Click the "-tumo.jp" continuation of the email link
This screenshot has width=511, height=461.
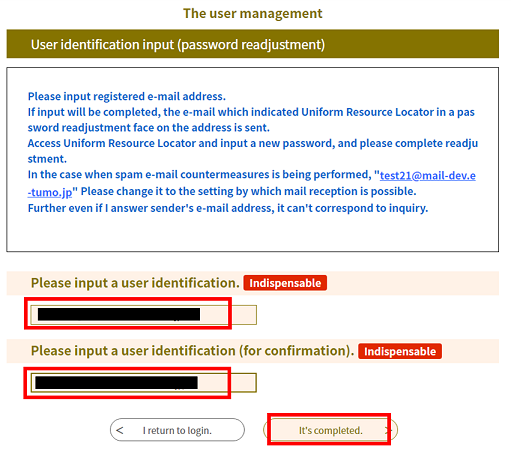click(50, 192)
